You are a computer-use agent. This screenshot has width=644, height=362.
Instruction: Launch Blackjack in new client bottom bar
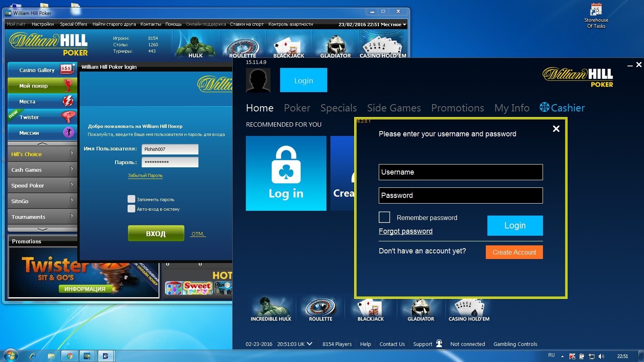[371, 309]
